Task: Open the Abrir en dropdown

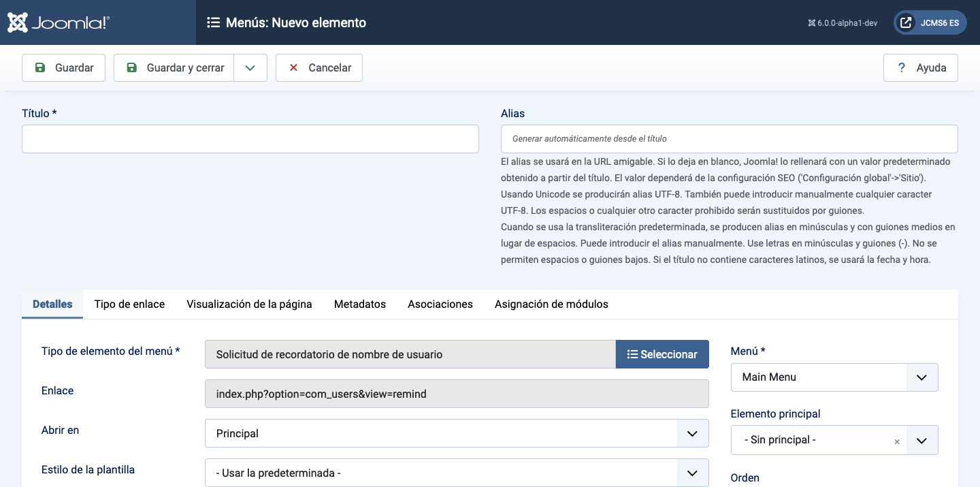Action: coord(457,433)
